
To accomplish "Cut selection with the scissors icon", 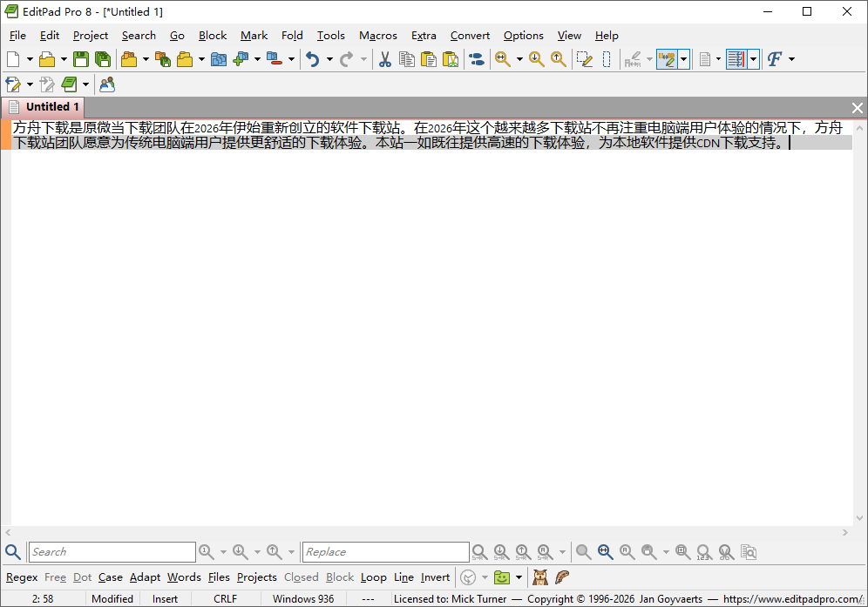I will point(384,59).
